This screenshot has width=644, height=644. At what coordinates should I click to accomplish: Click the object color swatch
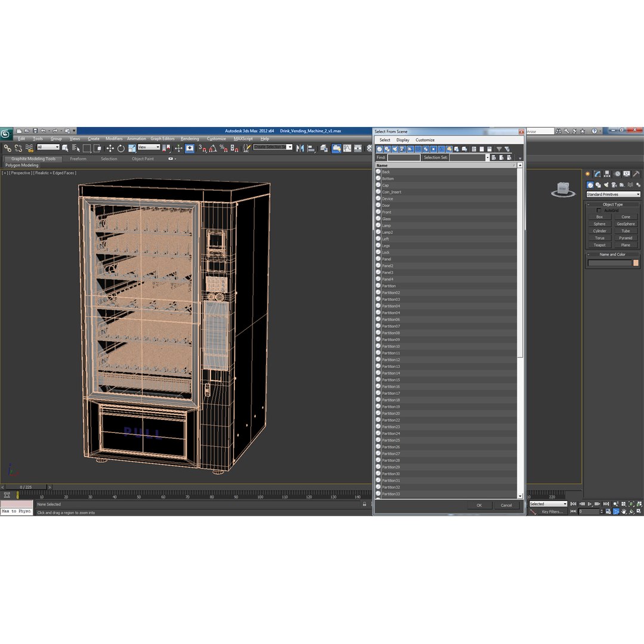(636, 264)
